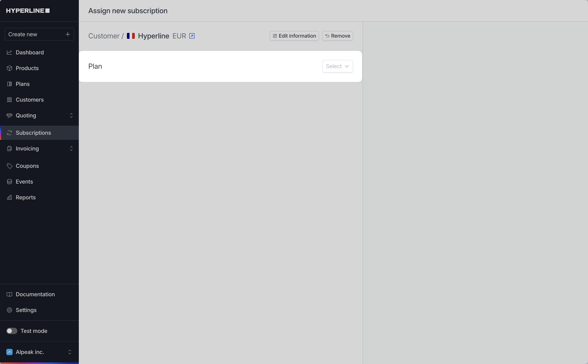
Task: Click the Dashboard chart icon
Action: (x=9, y=52)
